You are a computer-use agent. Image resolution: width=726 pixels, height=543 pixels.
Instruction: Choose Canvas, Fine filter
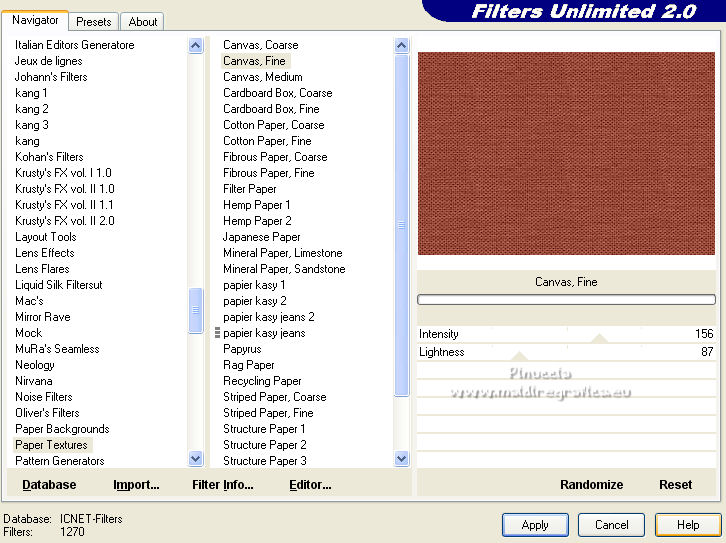pos(254,61)
